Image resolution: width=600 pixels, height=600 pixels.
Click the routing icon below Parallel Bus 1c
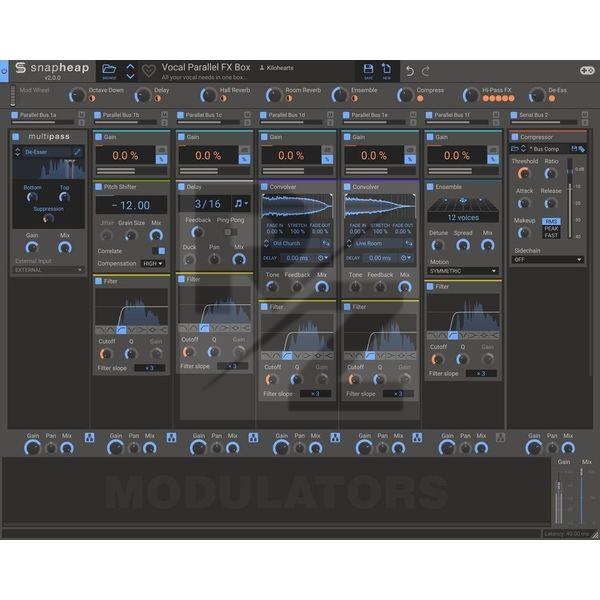click(253, 437)
